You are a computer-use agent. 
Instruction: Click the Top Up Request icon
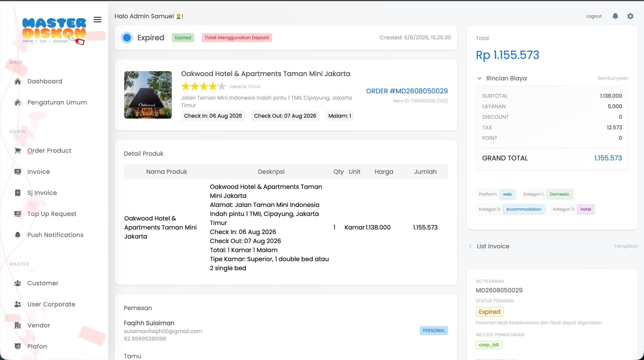(x=18, y=214)
